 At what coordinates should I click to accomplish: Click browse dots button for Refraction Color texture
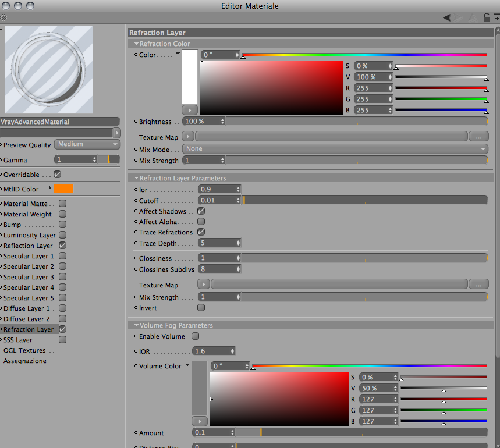[478, 137]
